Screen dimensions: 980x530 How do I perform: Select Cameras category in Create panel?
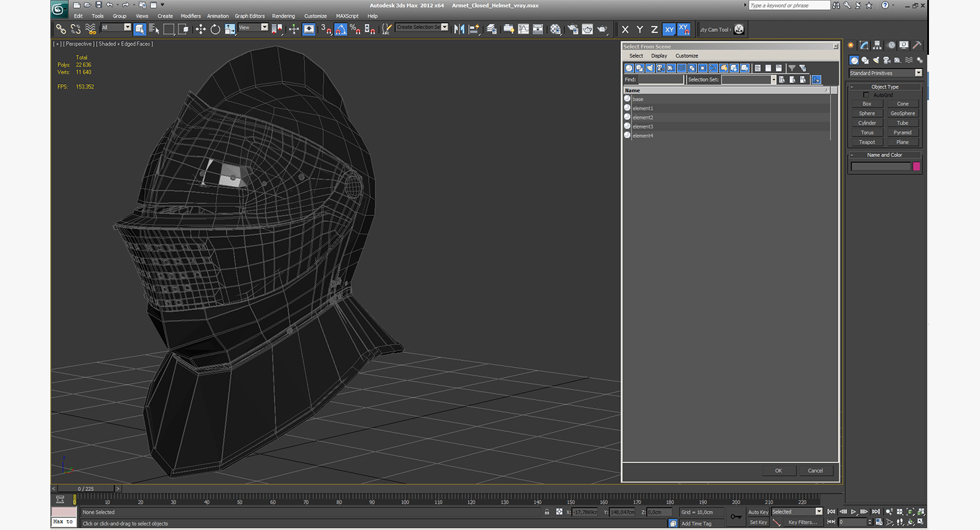point(887,60)
